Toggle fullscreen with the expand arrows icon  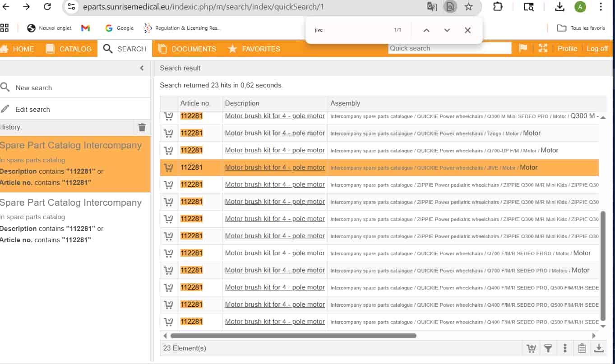[x=543, y=48]
